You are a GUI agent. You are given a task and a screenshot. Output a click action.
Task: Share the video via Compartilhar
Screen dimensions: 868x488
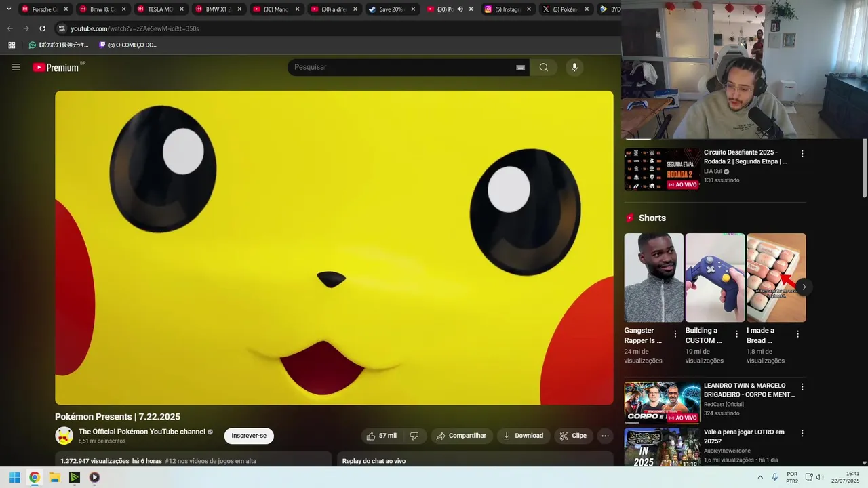461,436
